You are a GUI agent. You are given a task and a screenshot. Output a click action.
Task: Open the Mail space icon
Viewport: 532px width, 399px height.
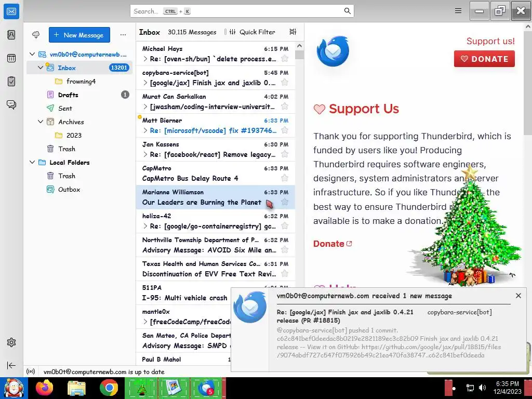click(11, 11)
